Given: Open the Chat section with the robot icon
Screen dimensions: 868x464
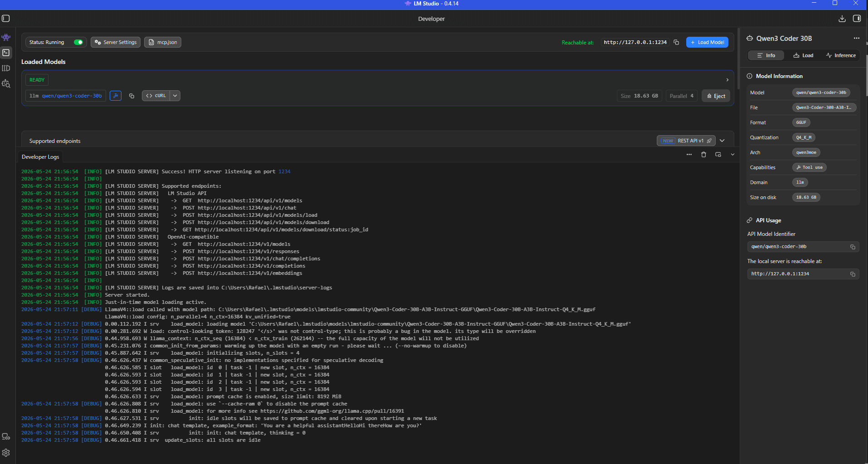Looking at the screenshot, I should (6, 38).
